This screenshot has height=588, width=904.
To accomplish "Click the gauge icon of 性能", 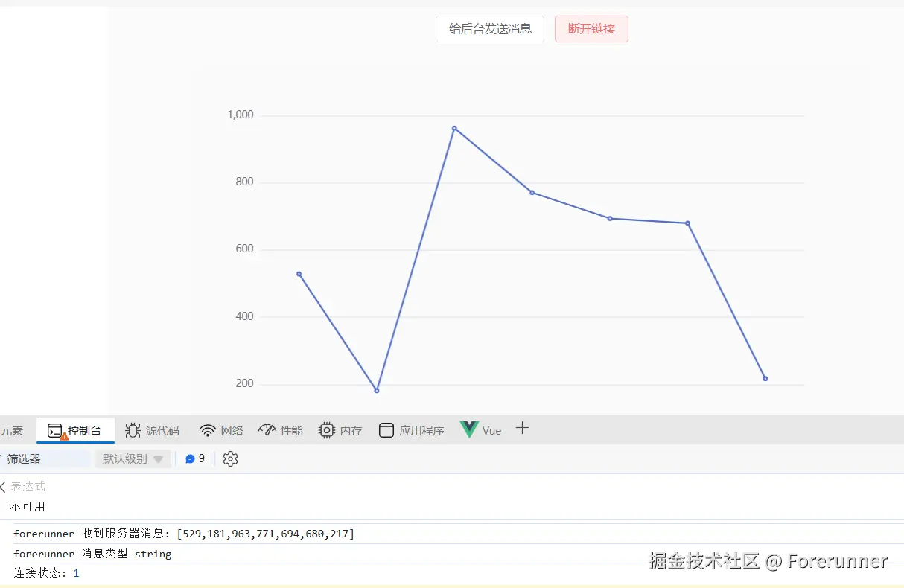I will click(267, 429).
